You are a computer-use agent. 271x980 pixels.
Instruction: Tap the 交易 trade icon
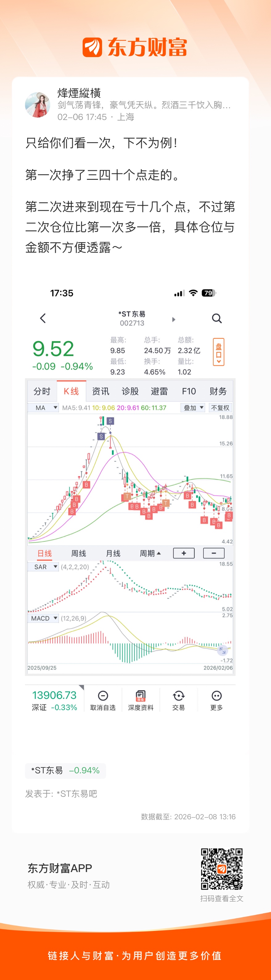tap(179, 696)
